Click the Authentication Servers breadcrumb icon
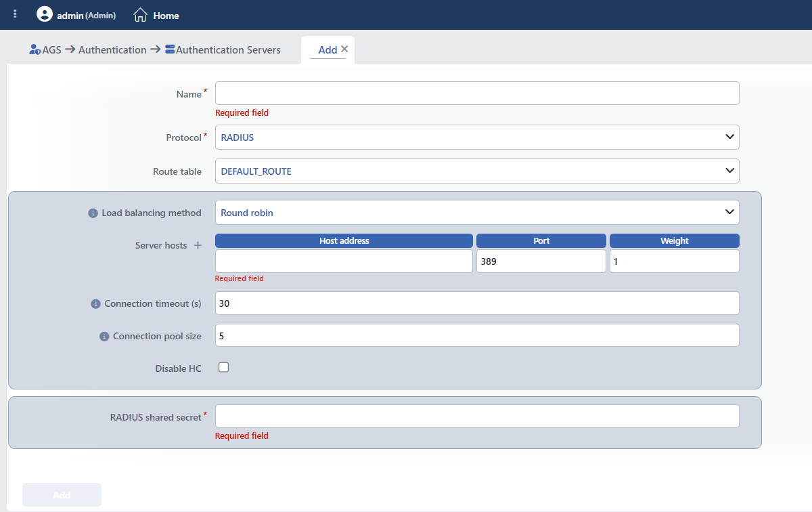 tap(170, 49)
